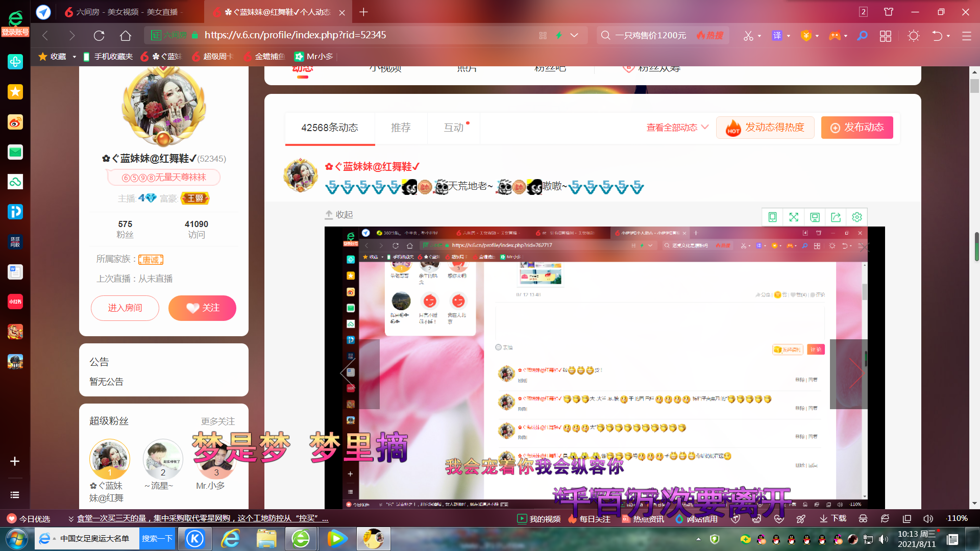Click the QR code icon in address bar
This screenshot has width=980, height=551.
[543, 35]
